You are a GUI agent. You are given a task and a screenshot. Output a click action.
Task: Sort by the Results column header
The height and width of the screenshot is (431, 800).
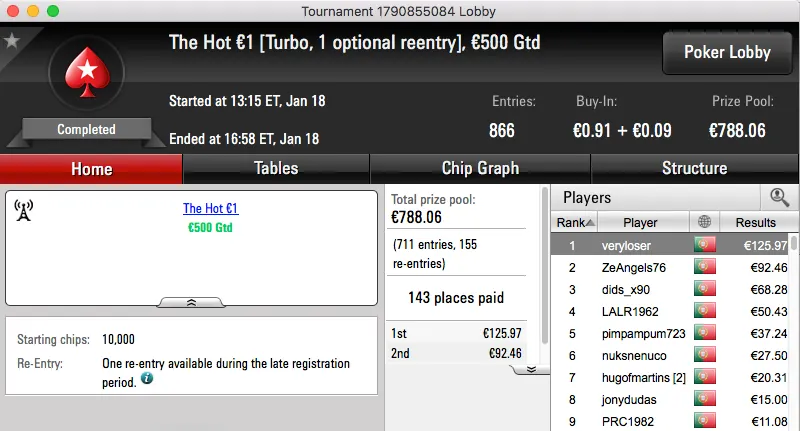tap(755, 222)
